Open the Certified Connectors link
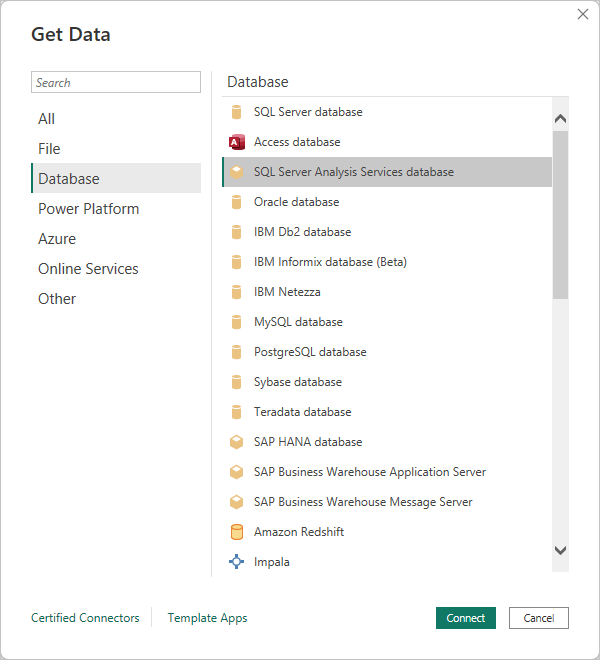 click(x=85, y=618)
